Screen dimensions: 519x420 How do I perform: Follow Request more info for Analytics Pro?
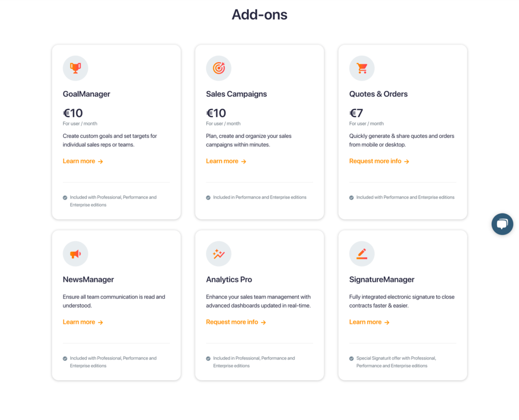point(236,322)
